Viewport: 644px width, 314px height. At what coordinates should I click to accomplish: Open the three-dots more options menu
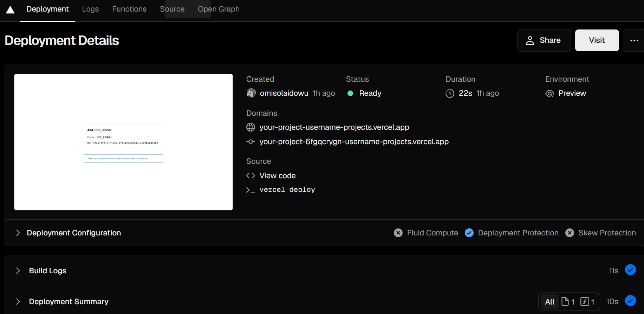click(633, 40)
